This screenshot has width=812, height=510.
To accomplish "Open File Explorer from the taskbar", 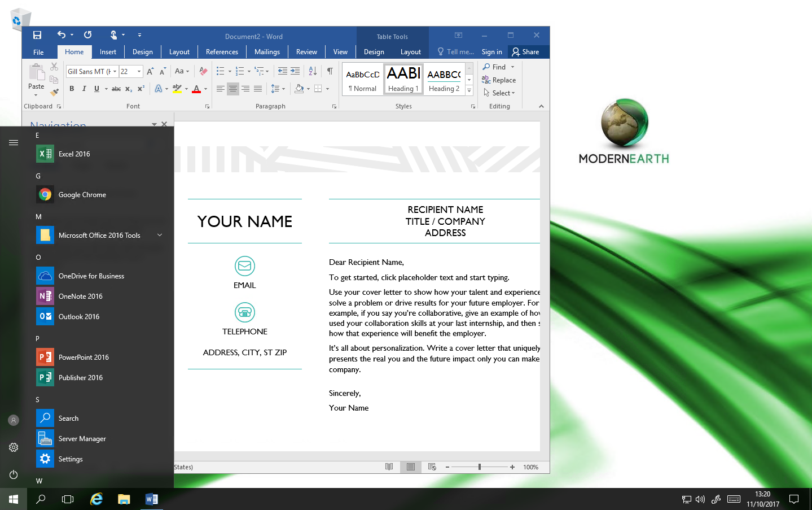I will tap(124, 499).
